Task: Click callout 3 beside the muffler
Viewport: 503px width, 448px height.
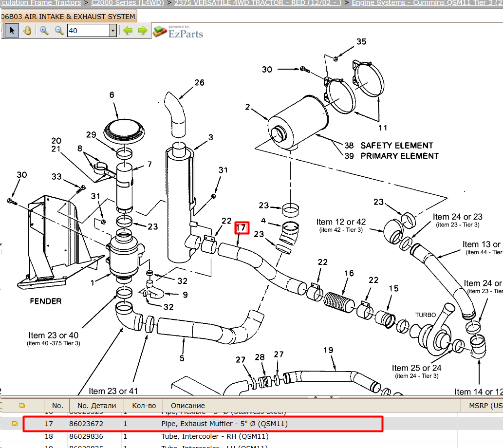Action: (210, 137)
